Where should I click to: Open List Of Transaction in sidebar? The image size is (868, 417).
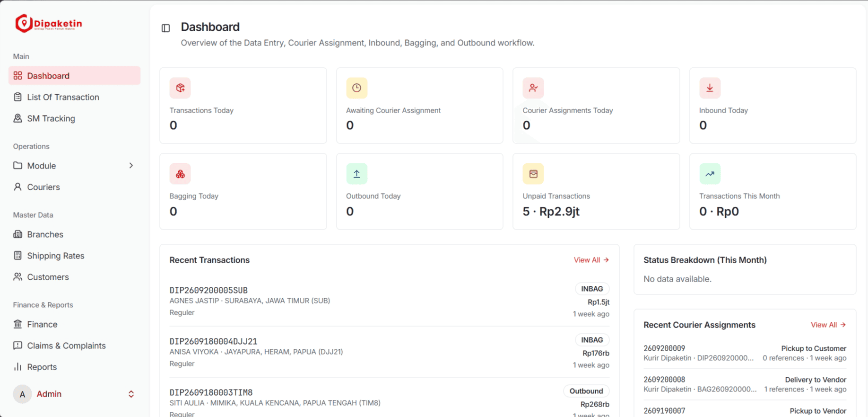click(74, 97)
